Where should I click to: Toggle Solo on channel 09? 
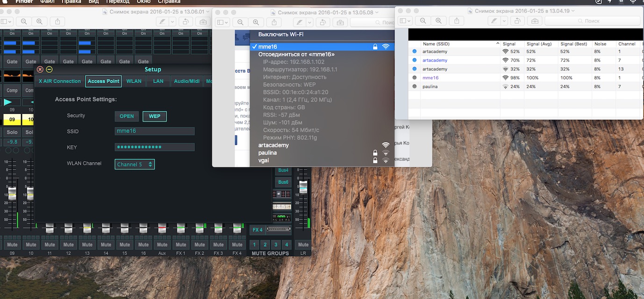(x=12, y=132)
